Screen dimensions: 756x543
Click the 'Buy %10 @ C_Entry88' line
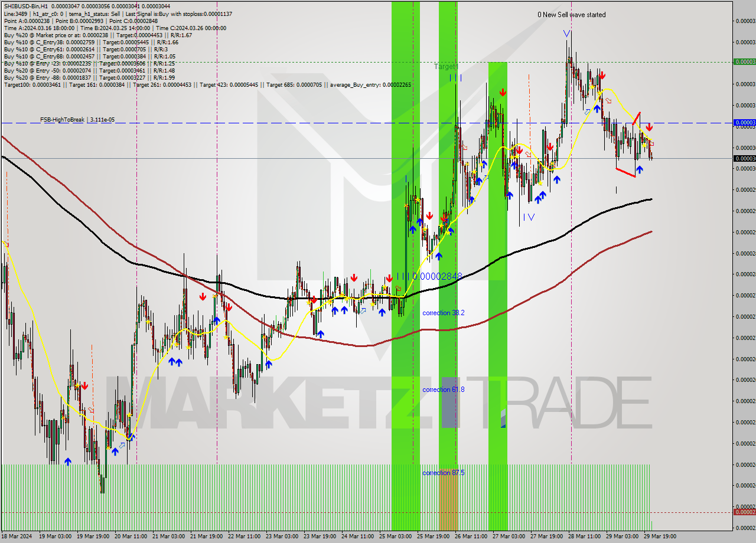(89, 56)
